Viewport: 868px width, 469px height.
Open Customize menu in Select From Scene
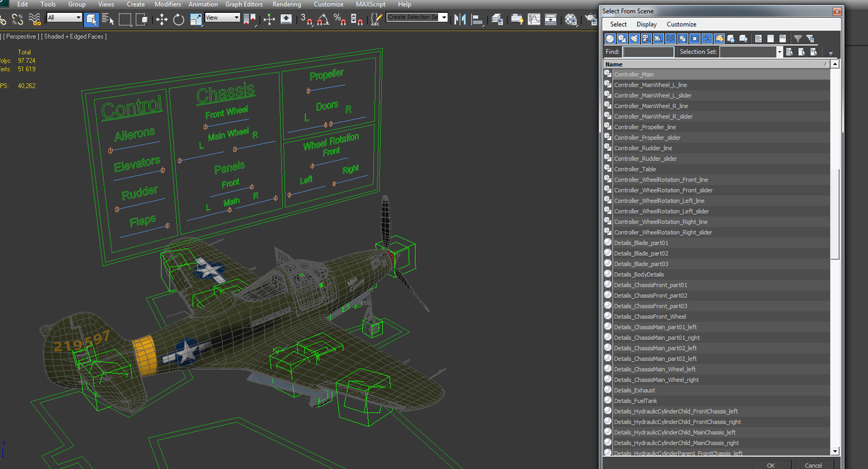coord(681,24)
